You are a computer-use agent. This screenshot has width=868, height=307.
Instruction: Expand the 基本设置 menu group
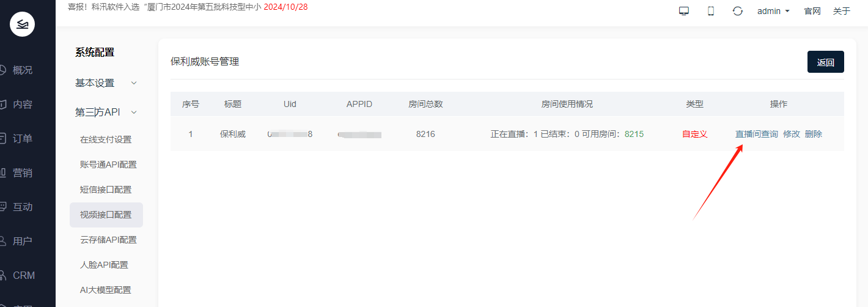pos(106,83)
